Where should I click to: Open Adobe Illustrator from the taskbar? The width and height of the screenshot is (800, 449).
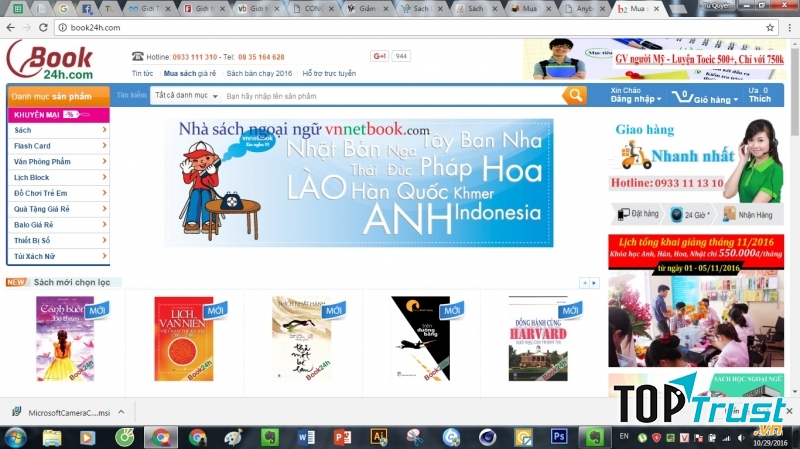click(x=379, y=437)
